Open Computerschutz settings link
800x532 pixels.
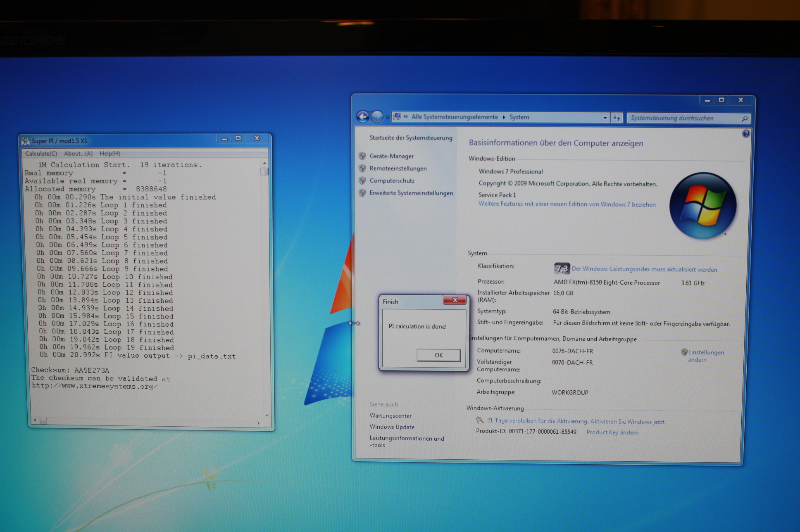[391, 180]
